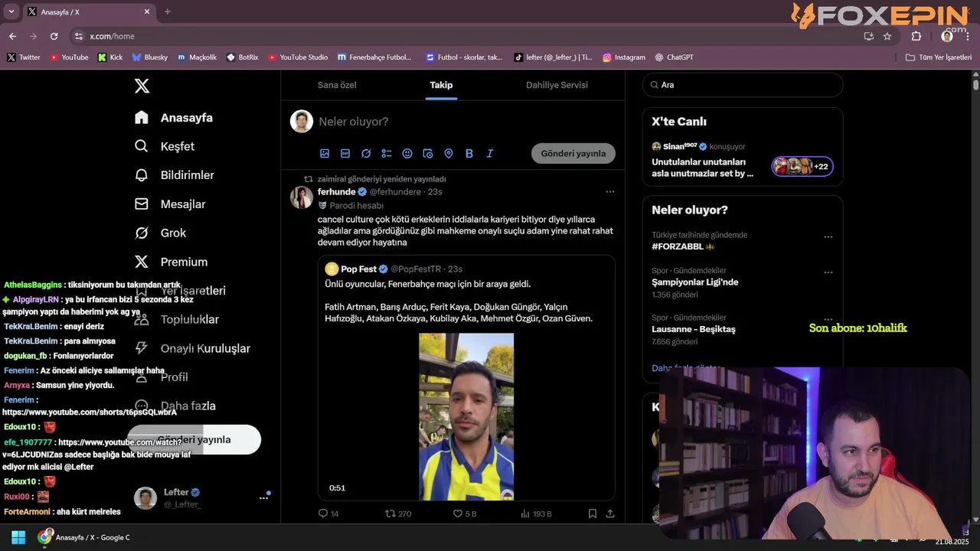Click ferhunde profile avatar

point(302,197)
